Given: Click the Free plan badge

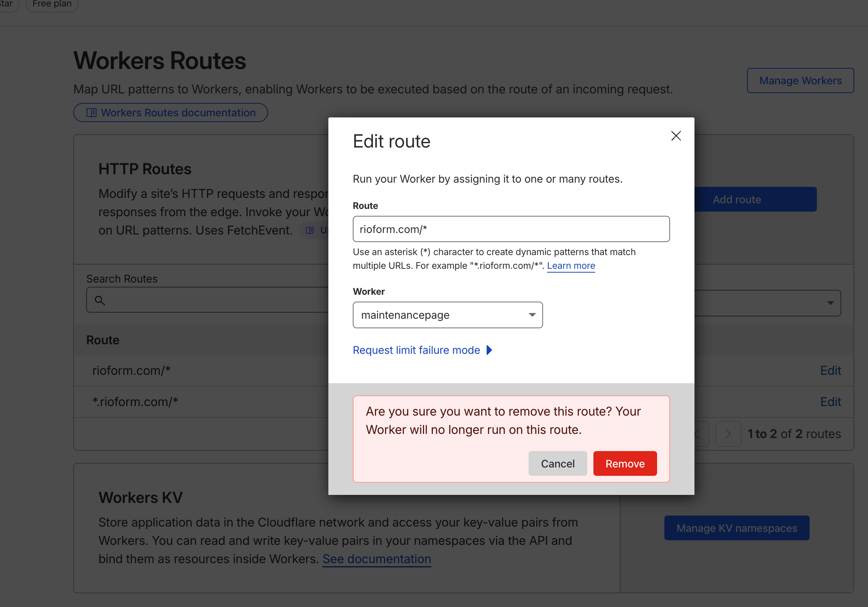Looking at the screenshot, I should pos(52,4).
